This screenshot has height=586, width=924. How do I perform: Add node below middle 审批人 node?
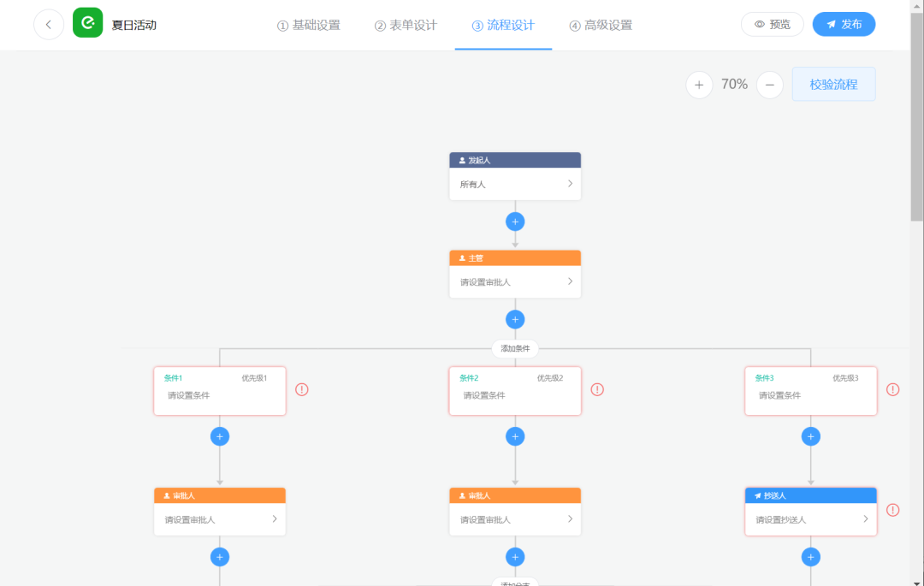pos(515,557)
